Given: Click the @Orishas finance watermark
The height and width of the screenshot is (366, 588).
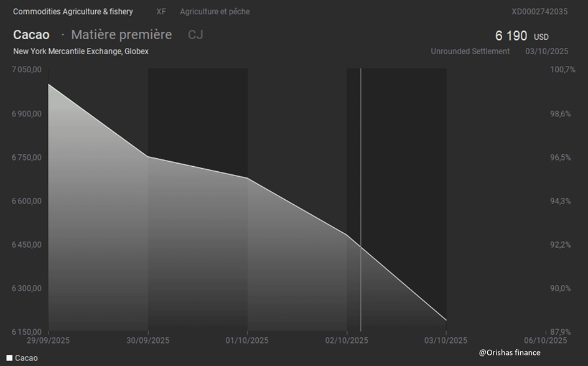Looking at the screenshot, I should [510, 353].
